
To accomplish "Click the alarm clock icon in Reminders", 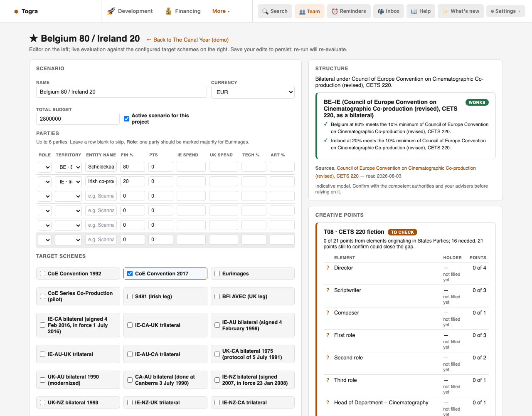I will (x=335, y=11).
